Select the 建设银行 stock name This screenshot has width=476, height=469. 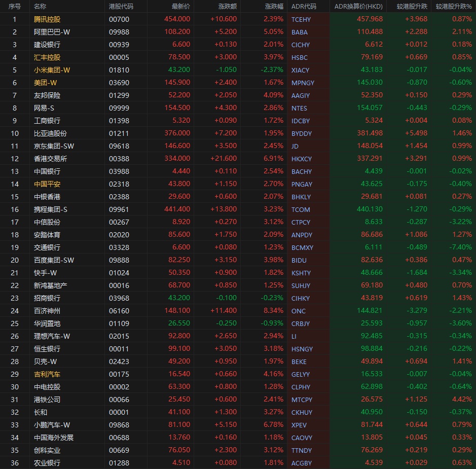coord(47,45)
